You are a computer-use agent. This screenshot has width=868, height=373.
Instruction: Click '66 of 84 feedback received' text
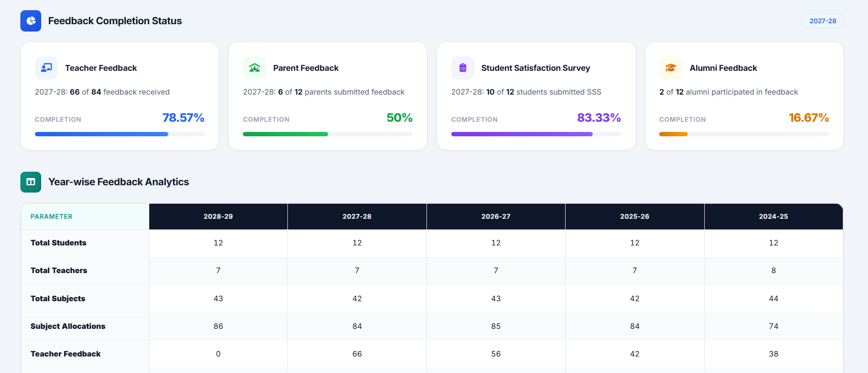(120, 92)
